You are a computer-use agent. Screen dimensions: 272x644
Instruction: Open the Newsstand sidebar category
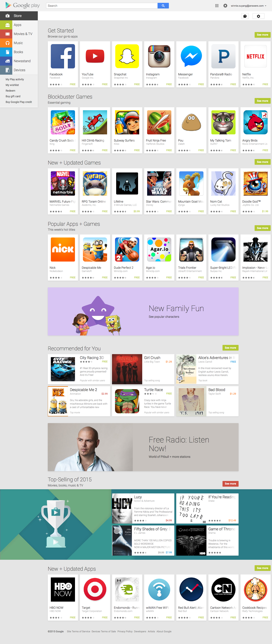point(19,61)
